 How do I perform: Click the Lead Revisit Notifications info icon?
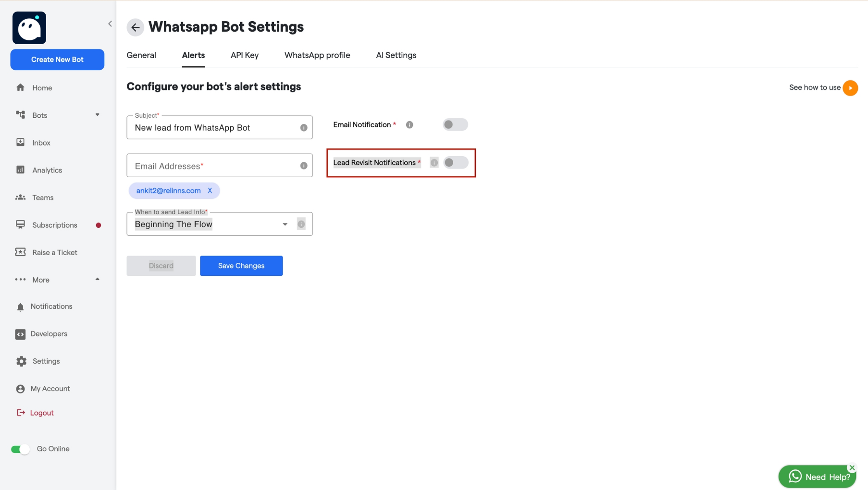pyautogui.click(x=434, y=163)
